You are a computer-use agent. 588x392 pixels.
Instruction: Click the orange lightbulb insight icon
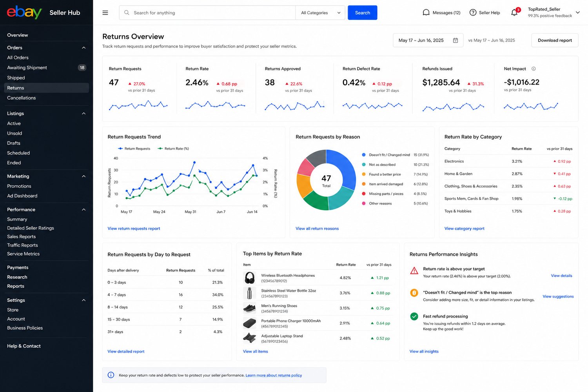414,293
